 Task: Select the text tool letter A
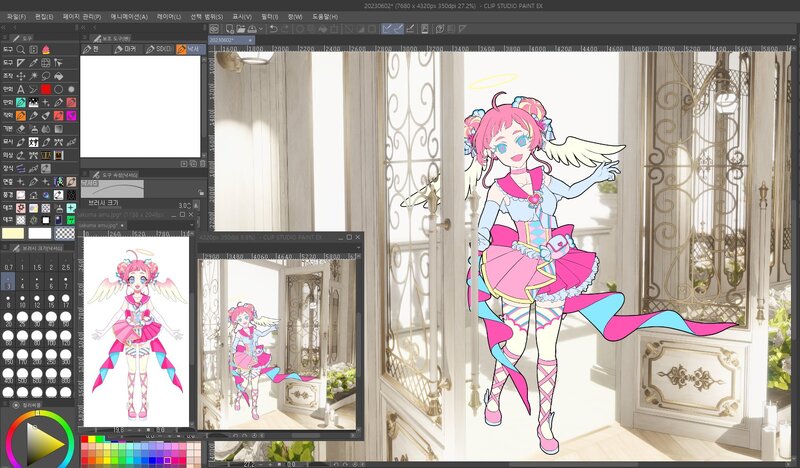pyautogui.click(x=21, y=89)
